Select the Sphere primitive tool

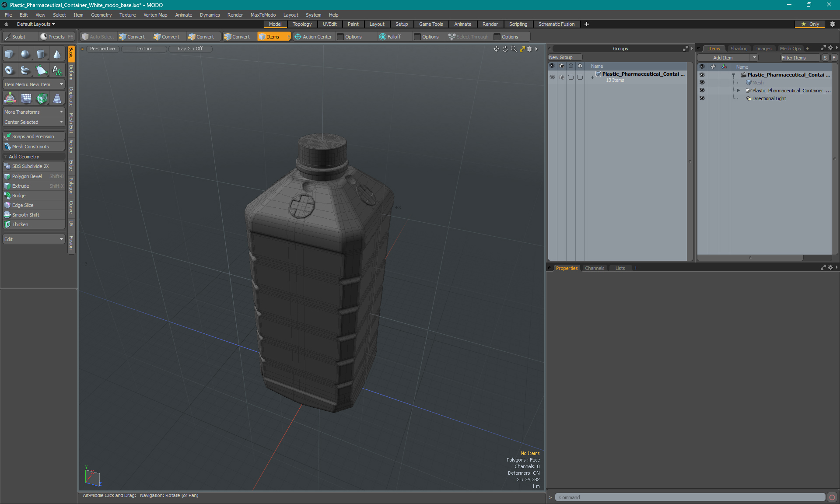click(x=25, y=54)
